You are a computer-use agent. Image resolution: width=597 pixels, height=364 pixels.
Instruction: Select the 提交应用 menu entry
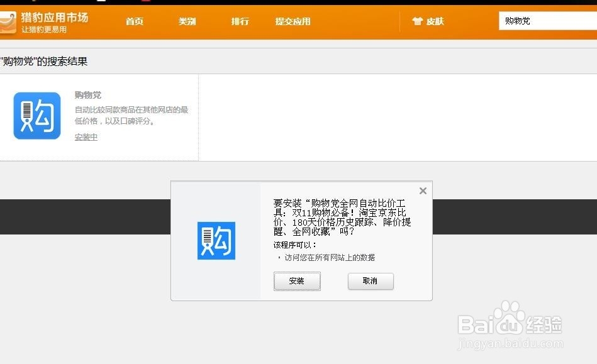293,21
